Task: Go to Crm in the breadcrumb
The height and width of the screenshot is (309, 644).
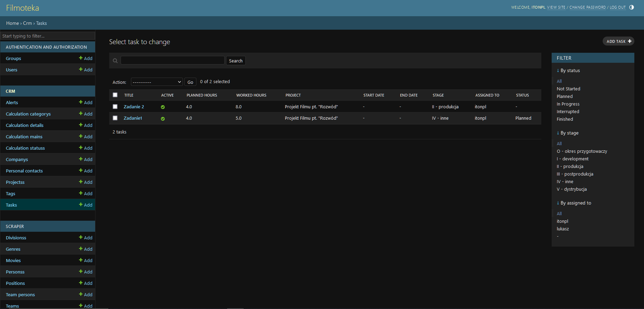Action: pyautogui.click(x=27, y=23)
